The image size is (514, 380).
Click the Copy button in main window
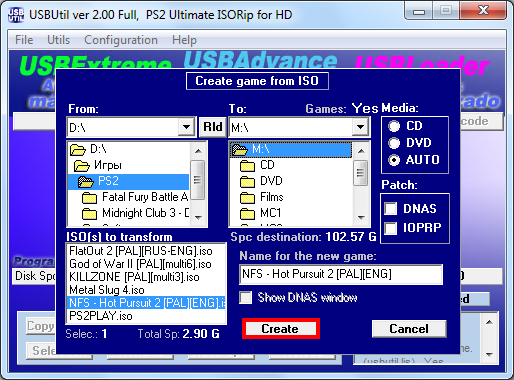(x=41, y=326)
